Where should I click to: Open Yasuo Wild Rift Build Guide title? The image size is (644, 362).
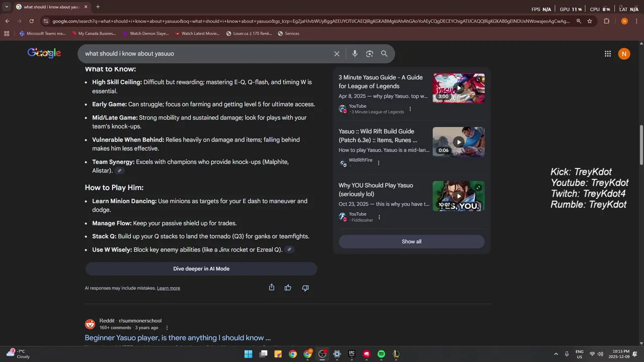click(378, 136)
